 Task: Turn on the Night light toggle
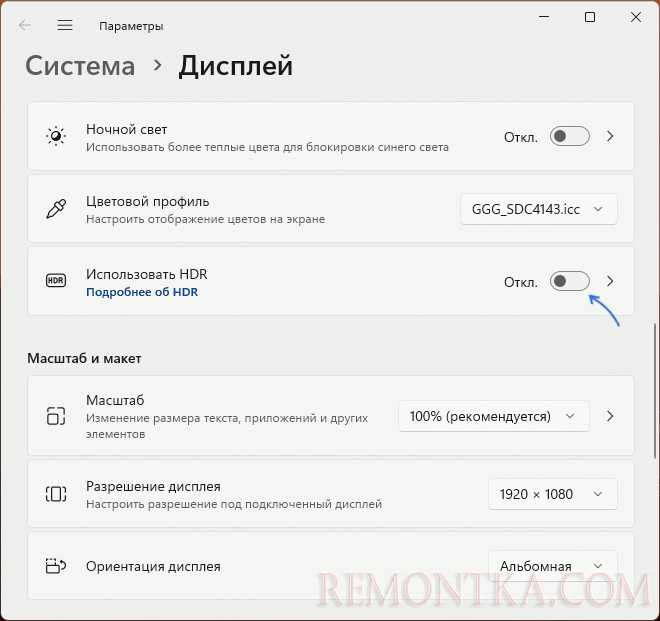click(570, 136)
